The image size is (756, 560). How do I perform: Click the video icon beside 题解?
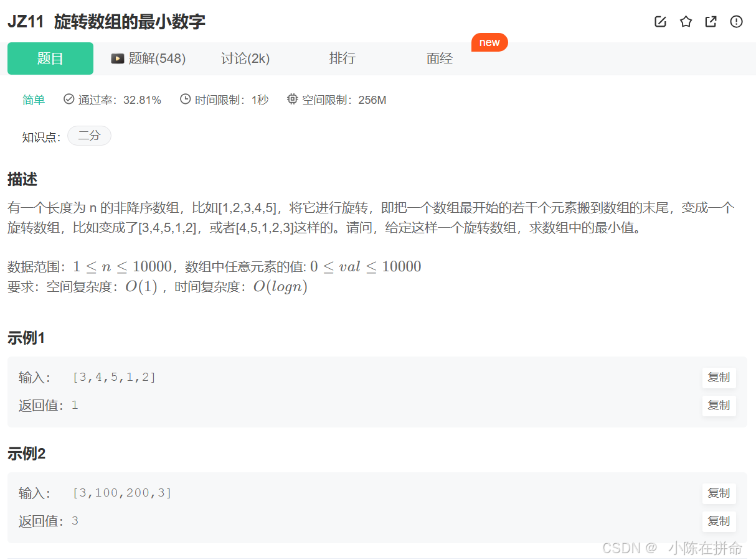click(117, 58)
